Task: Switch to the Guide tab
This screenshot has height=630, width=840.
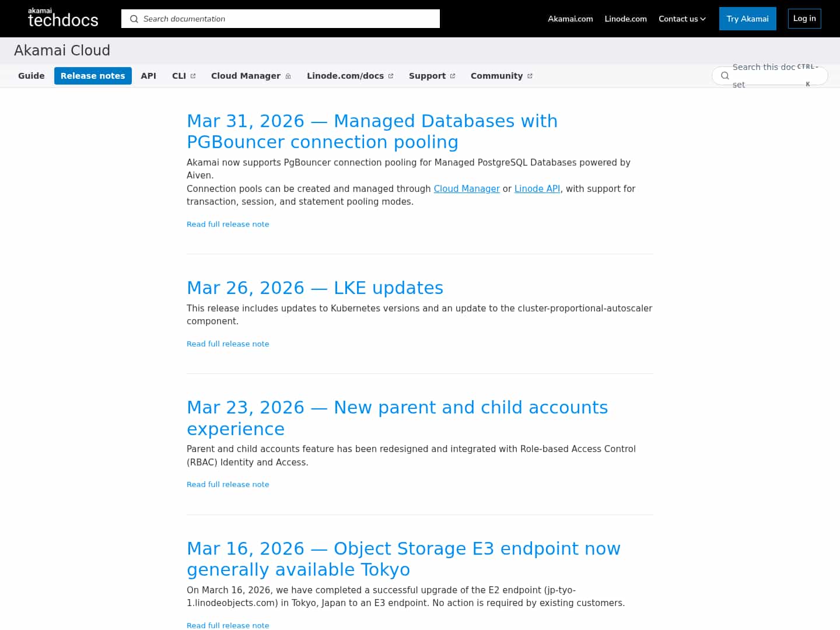Action: [x=32, y=75]
